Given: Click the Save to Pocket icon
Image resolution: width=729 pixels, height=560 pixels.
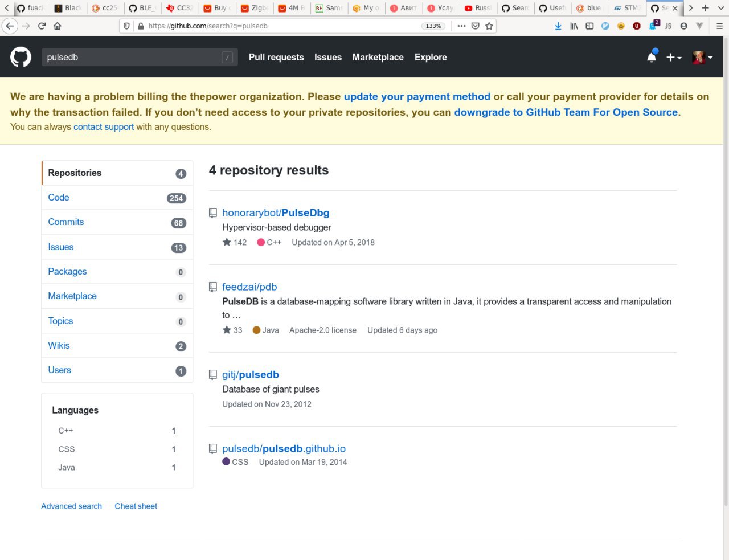Looking at the screenshot, I should coord(475,26).
